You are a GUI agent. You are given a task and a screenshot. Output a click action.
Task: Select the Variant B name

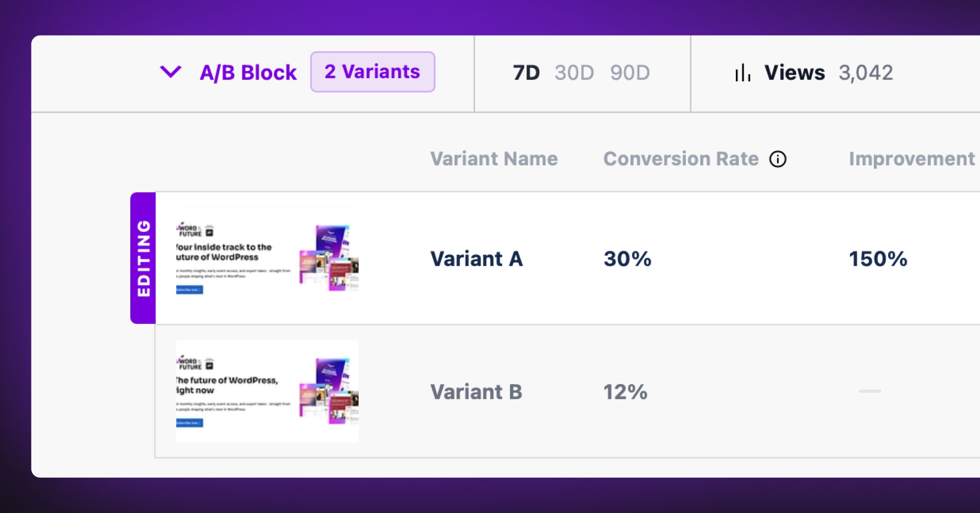pyautogui.click(x=476, y=392)
